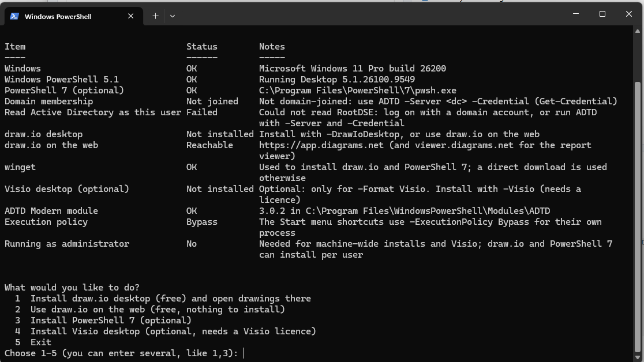Click the 'Visio desktop (optional)' item
This screenshot has height=362, width=644.
[67, 189]
